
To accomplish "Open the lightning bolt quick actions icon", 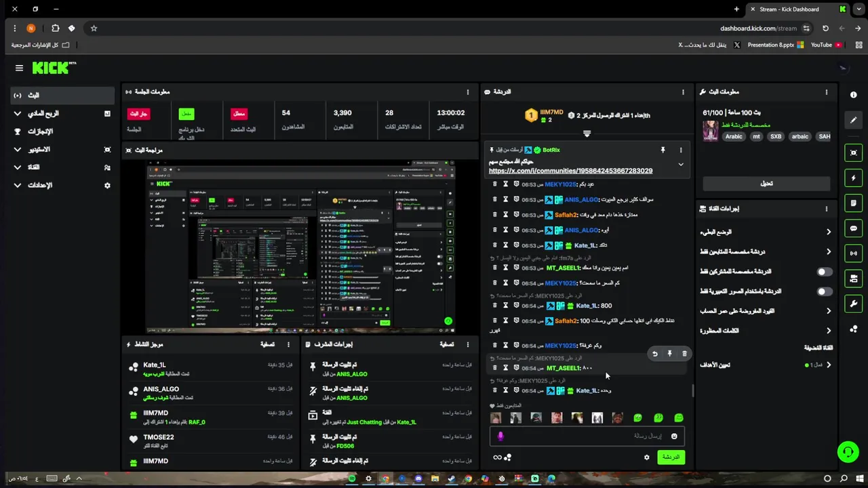I will click(854, 178).
